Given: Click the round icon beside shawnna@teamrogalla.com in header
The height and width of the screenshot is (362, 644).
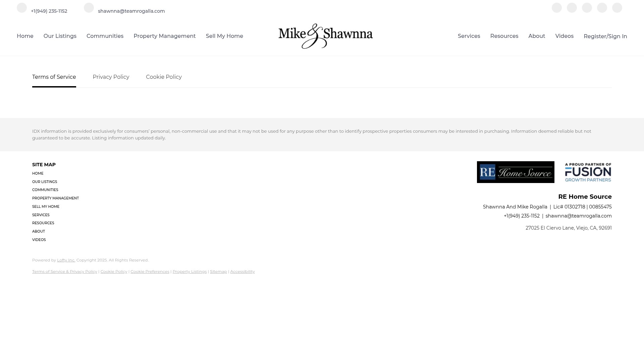Looking at the screenshot, I should click(89, 8).
